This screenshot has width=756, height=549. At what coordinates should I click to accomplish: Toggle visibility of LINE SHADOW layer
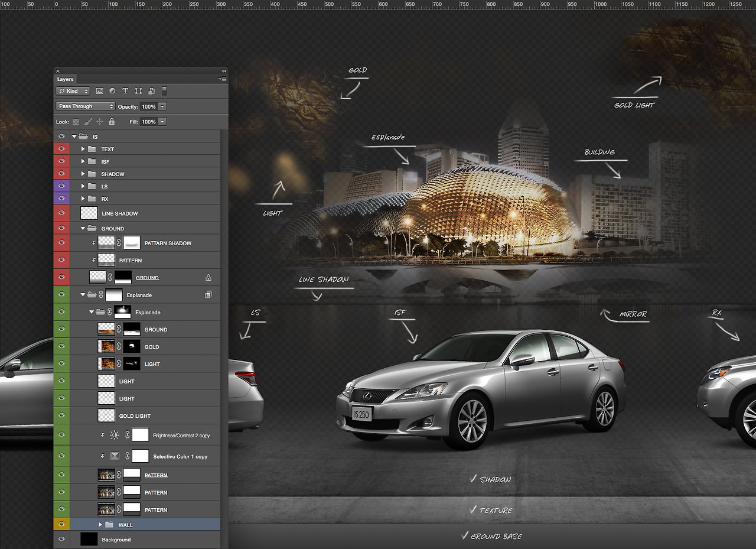pyautogui.click(x=61, y=213)
